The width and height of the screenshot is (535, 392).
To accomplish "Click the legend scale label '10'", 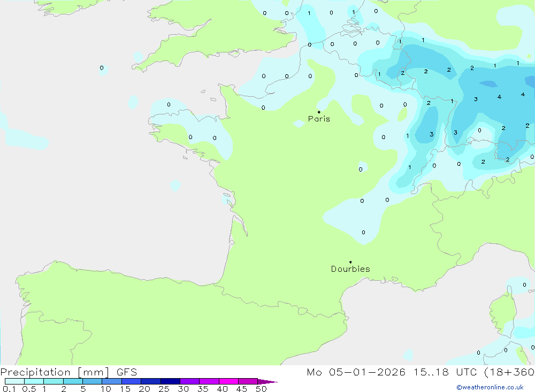I will click(x=106, y=389).
